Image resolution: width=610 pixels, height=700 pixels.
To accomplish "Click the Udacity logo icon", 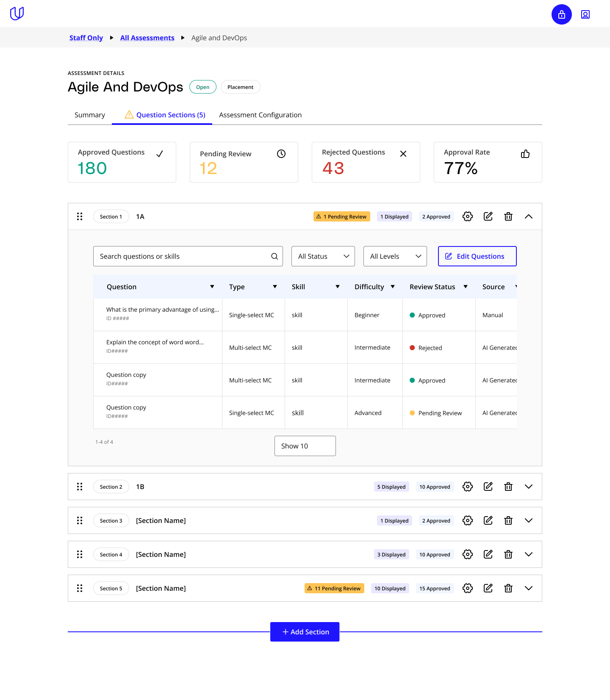I will pos(17,14).
